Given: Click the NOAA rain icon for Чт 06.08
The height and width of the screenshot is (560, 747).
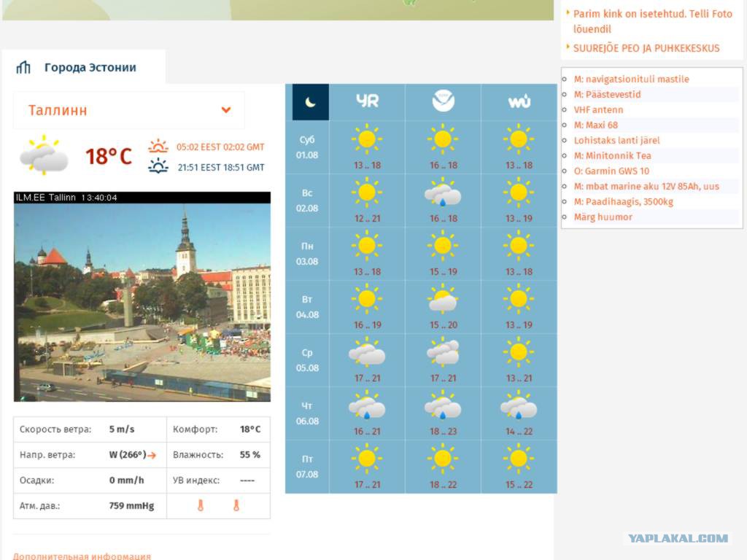Looking at the screenshot, I should 443,405.
